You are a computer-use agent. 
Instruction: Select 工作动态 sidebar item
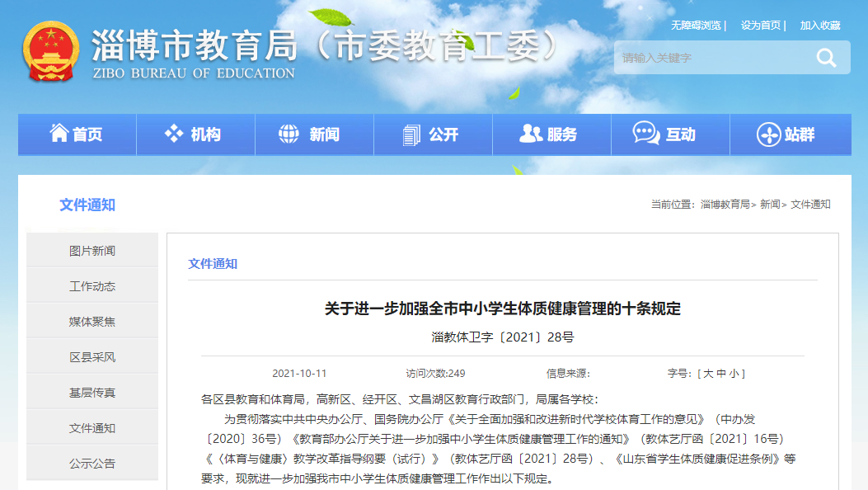(92, 286)
